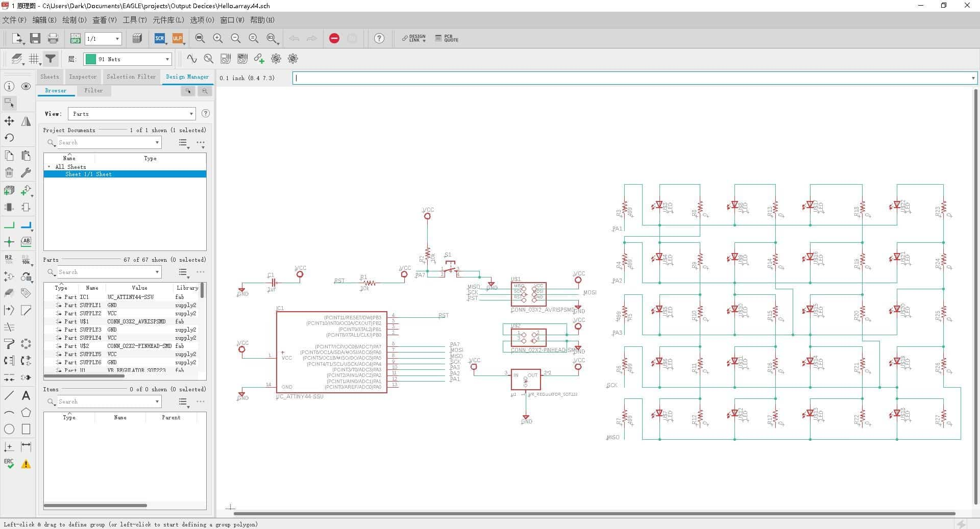Screen dimensions: 980x529
Task: Toggle the selection filter funnel button
Action: 51,59
